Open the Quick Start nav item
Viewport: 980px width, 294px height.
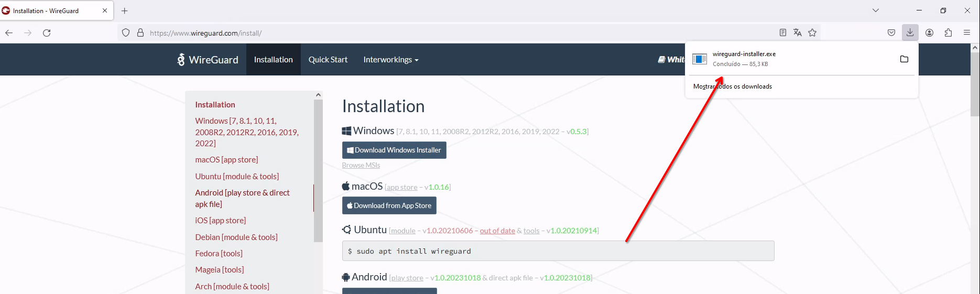click(x=328, y=60)
